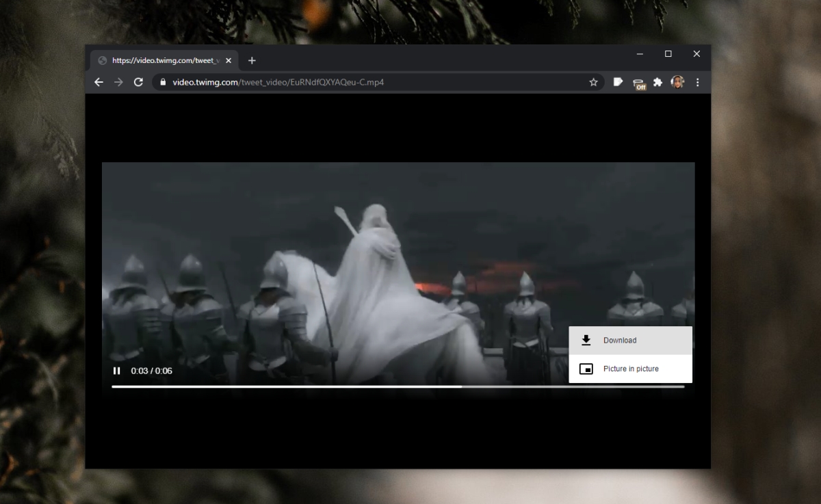Screen dimensions: 821x504
Task: Click the picture-in-picture icon in the menu
Action: (586, 368)
